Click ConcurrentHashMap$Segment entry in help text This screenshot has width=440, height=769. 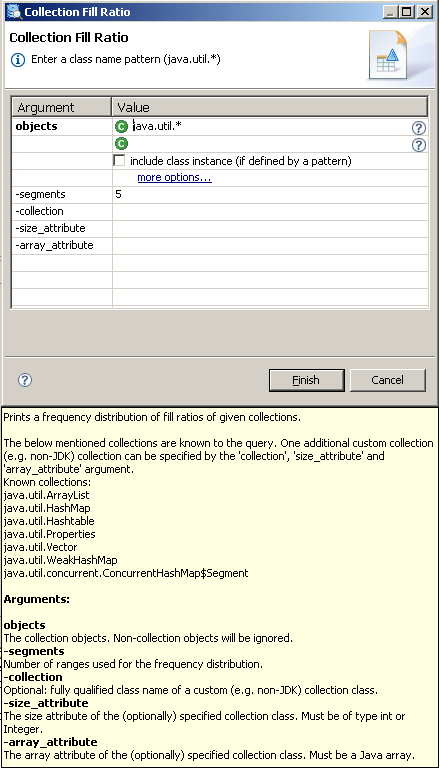tap(126, 573)
